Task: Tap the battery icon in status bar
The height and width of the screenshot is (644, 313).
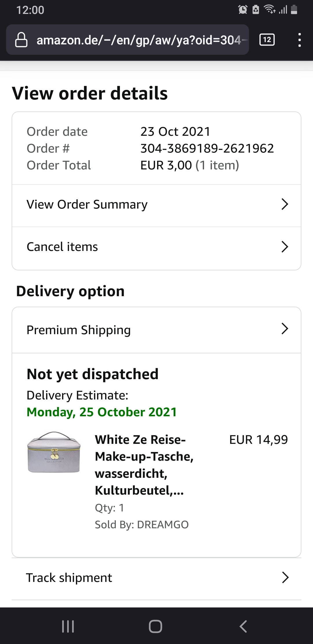Action: point(294,10)
